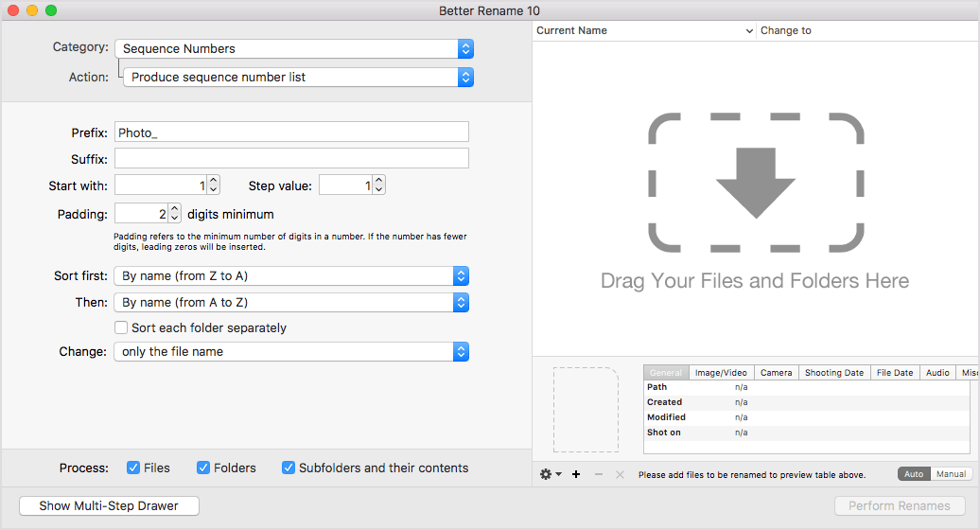
Task: Switch to the Shooting Date tab
Action: tap(833, 373)
